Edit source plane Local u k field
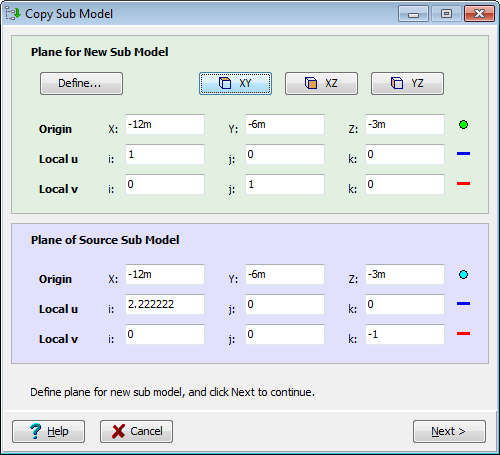The height and width of the screenshot is (455, 500). pos(405,304)
